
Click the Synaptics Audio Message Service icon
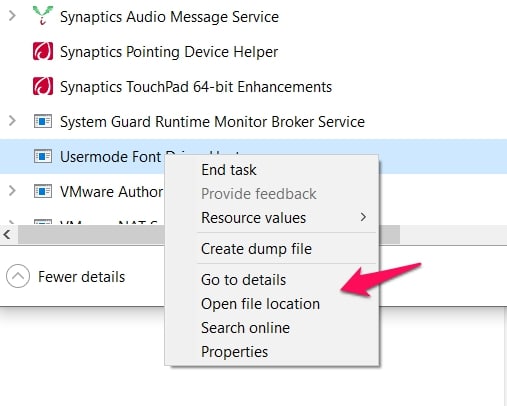tap(43, 16)
